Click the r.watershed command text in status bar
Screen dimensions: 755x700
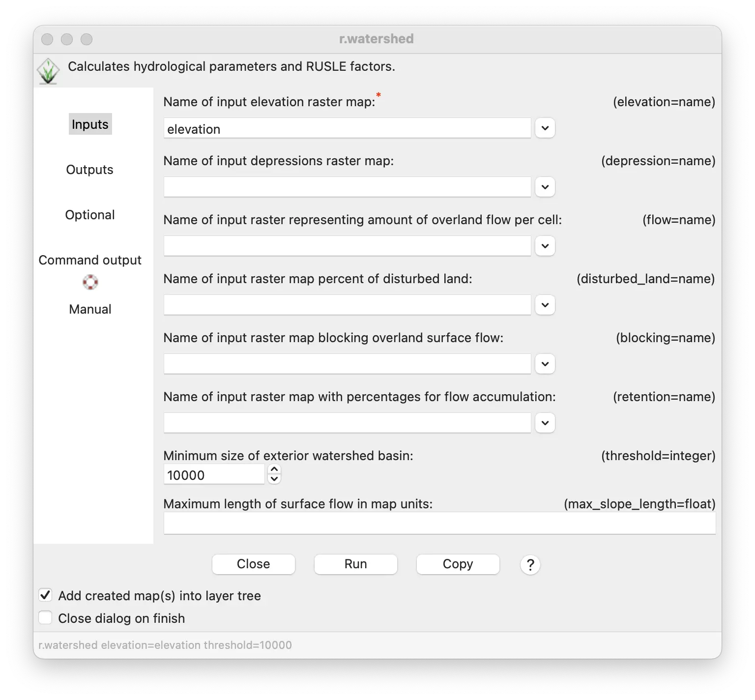165,645
